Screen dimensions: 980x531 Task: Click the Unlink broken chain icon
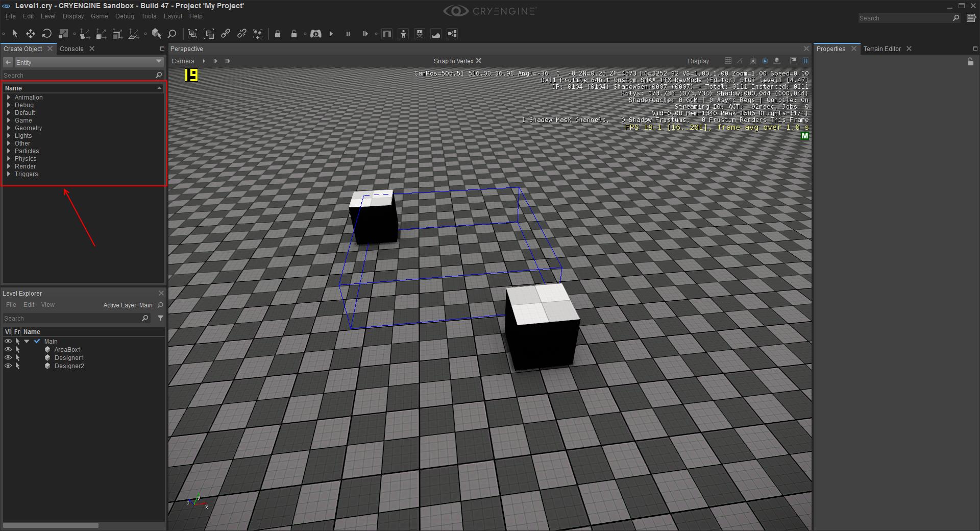pyautogui.click(x=241, y=34)
